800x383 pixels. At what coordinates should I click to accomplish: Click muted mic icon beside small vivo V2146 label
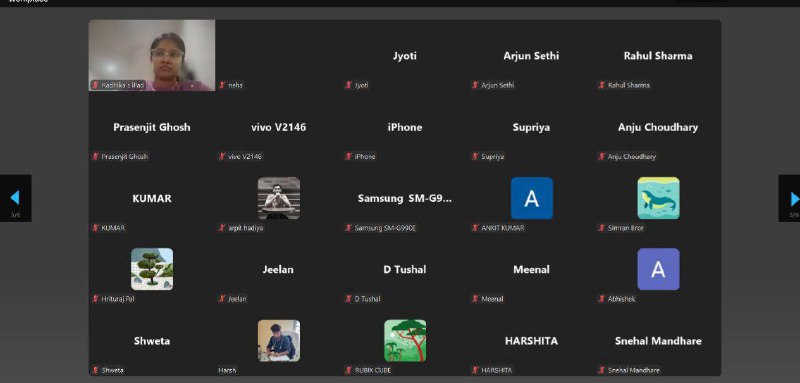point(222,157)
